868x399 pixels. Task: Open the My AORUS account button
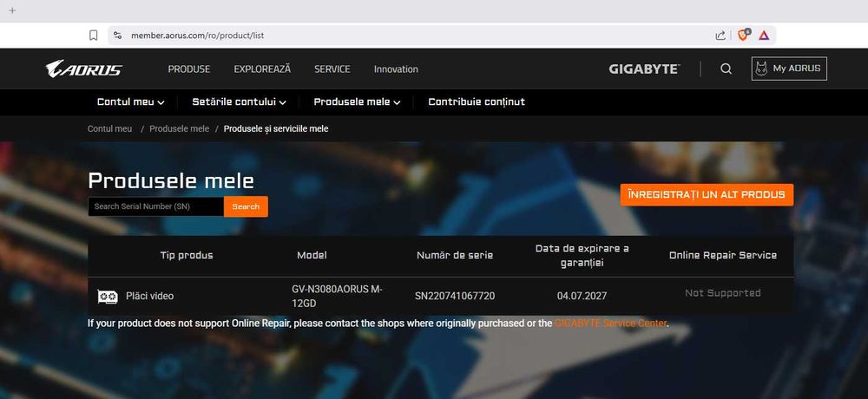click(789, 69)
